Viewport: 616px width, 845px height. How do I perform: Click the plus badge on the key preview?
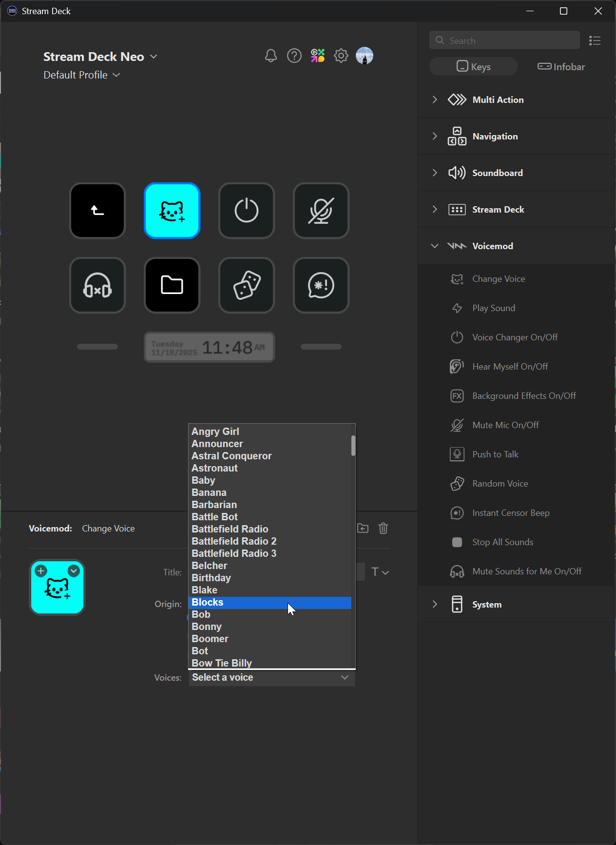41,571
